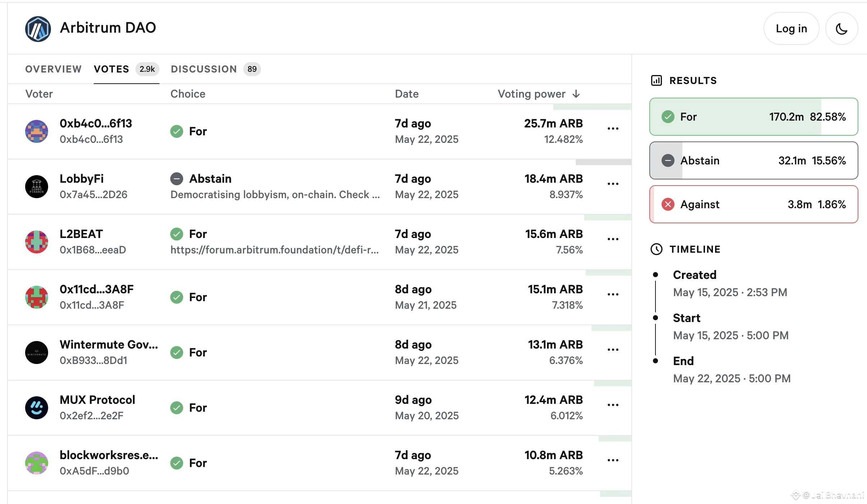Click the Timeline clock icon
Viewport: 867px width, 504px height.
tap(656, 249)
